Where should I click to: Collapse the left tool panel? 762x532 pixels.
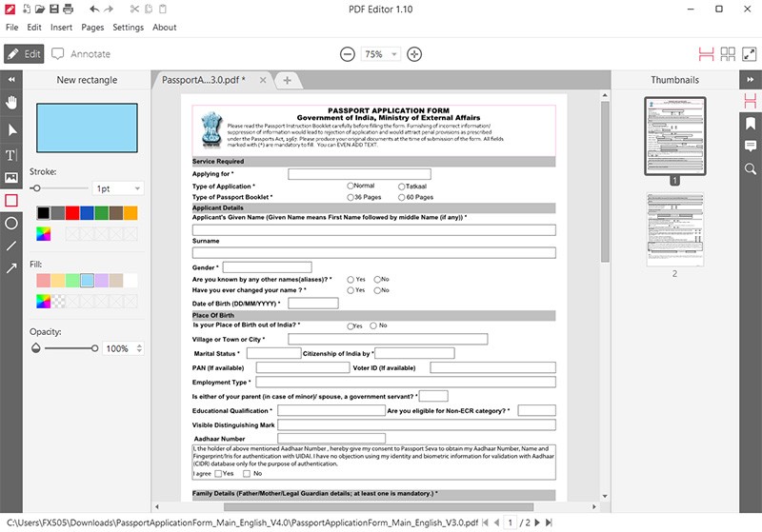click(11, 79)
